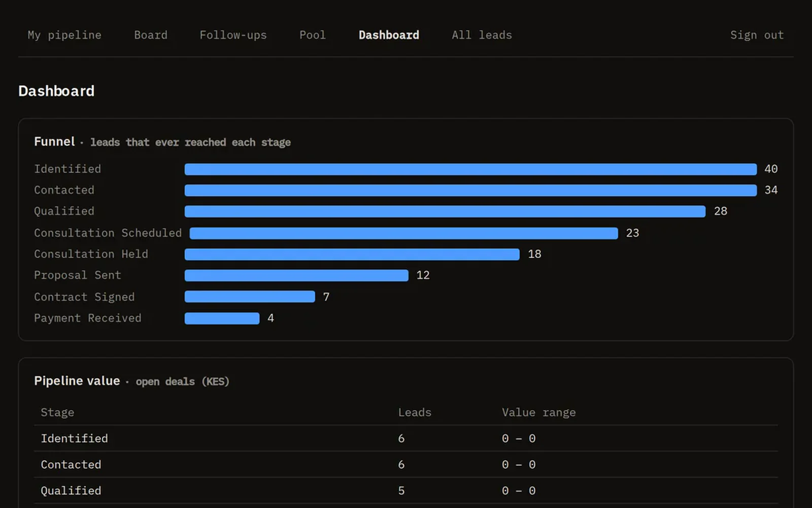This screenshot has height=508, width=812.
Task: Click the funnel count 7
Action: pyautogui.click(x=326, y=297)
